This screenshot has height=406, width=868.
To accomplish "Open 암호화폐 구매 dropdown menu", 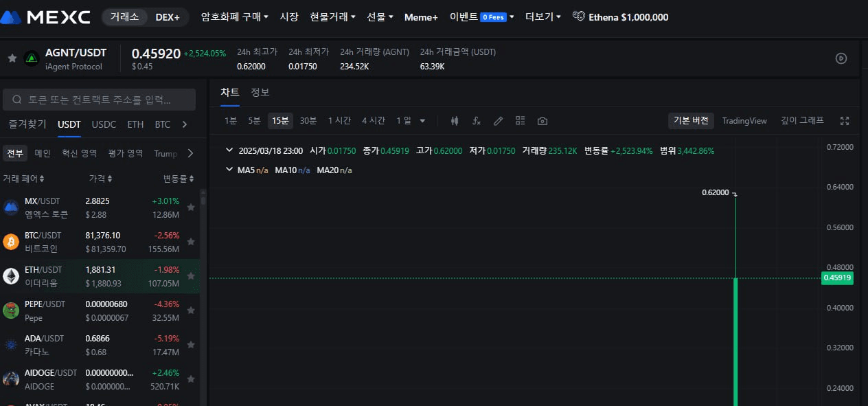I will [234, 17].
